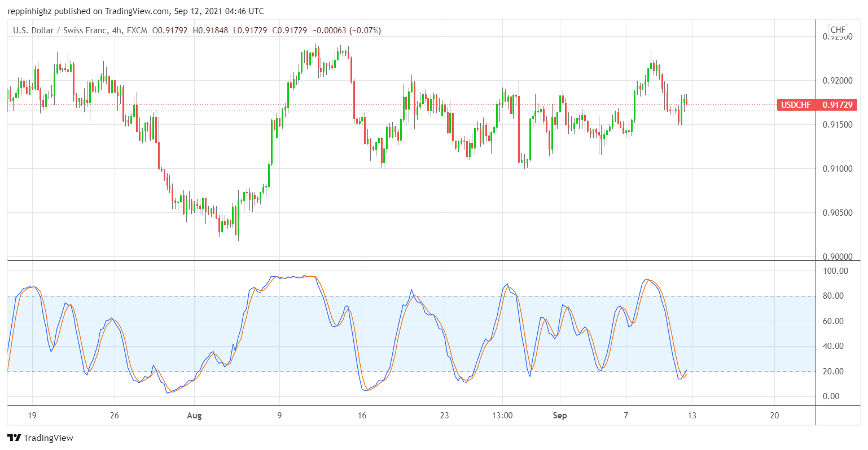868x450 pixels.
Task: Click the 4h timeframe label
Action: (117, 30)
